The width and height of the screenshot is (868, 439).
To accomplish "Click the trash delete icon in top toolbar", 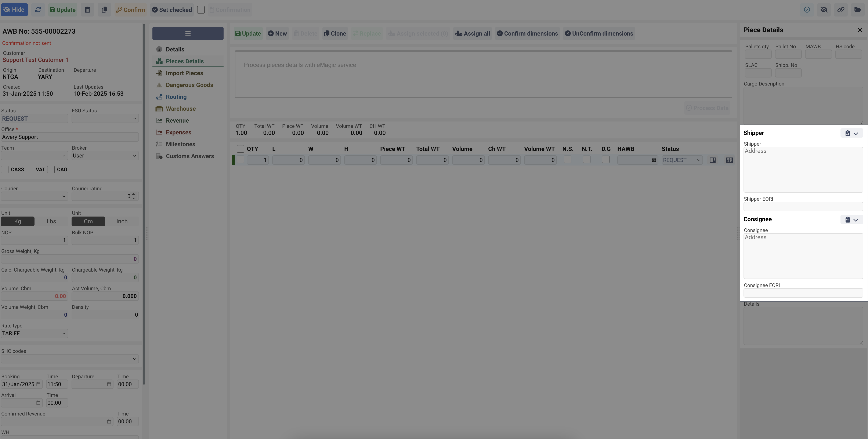I will [87, 10].
